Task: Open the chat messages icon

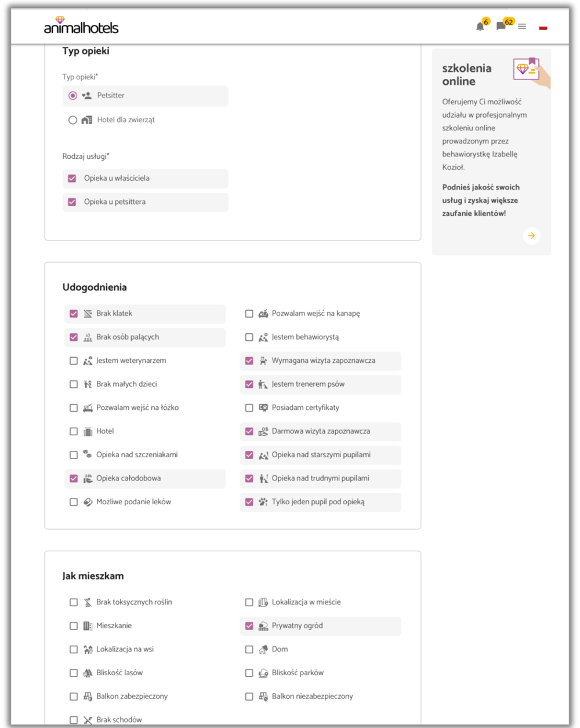Action: point(501,27)
